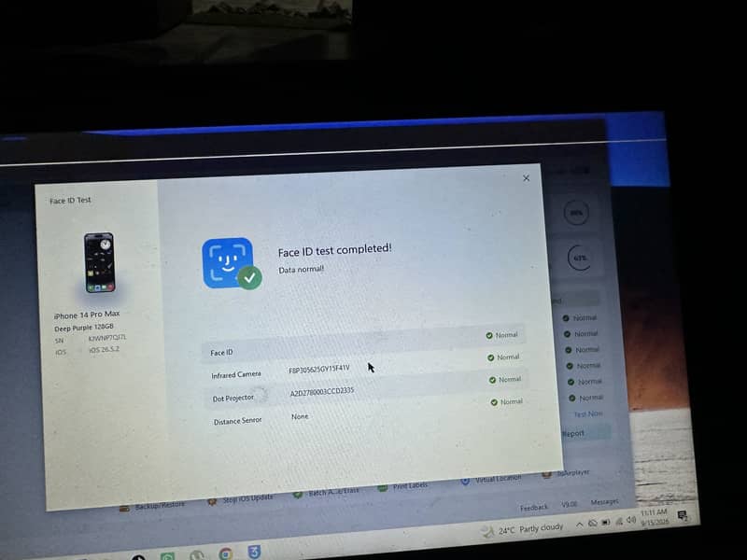This screenshot has width=747, height=560.
Task: Click the green check in the Infrared Camera row
Action: pyautogui.click(x=491, y=357)
